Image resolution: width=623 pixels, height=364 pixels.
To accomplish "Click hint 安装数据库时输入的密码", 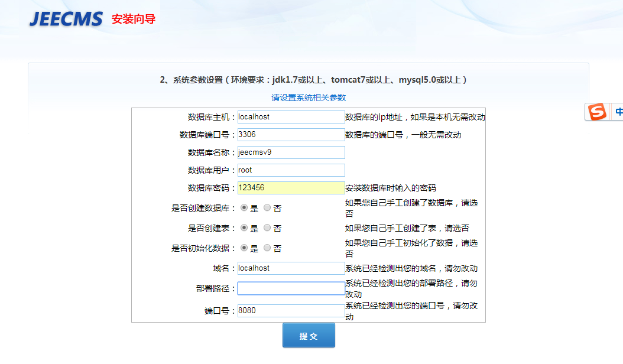I will click(391, 188).
